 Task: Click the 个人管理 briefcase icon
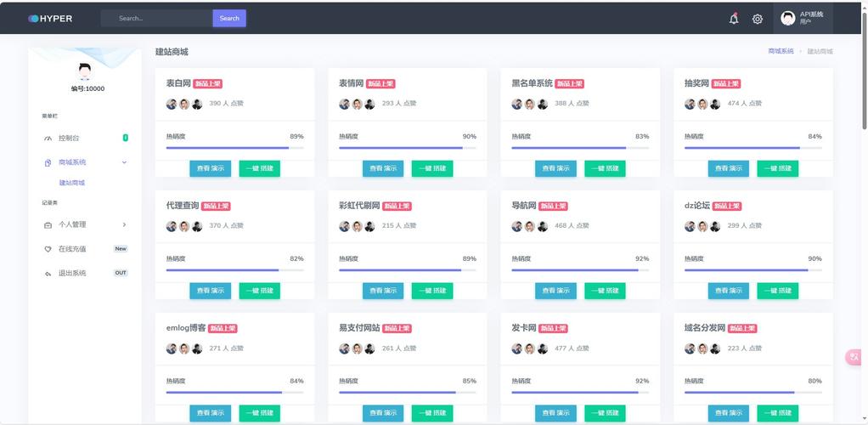48,225
